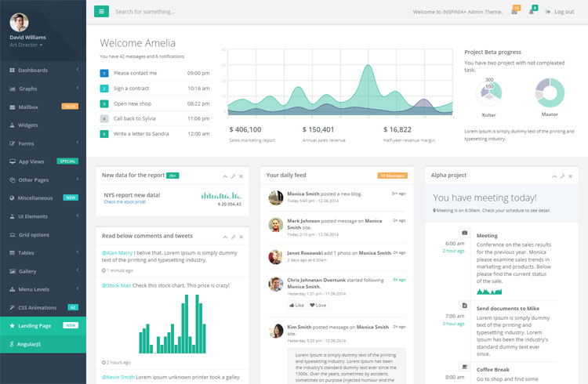Close the Alpha project panel
The height and width of the screenshot is (384, 588).
[571, 176]
